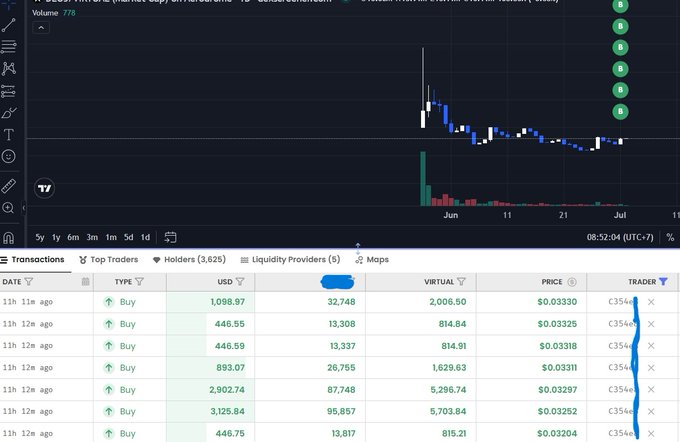Choose the Text annotation tool

coord(9,135)
